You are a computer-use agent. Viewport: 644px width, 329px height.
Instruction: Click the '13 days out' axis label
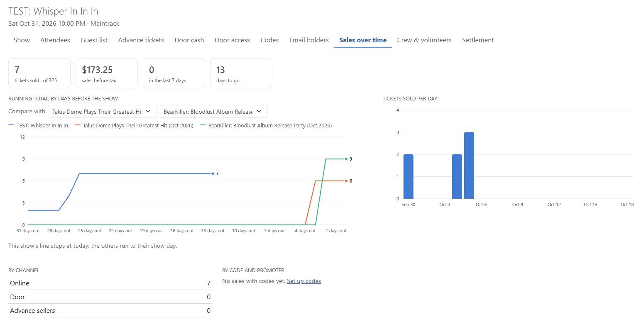(213, 231)
